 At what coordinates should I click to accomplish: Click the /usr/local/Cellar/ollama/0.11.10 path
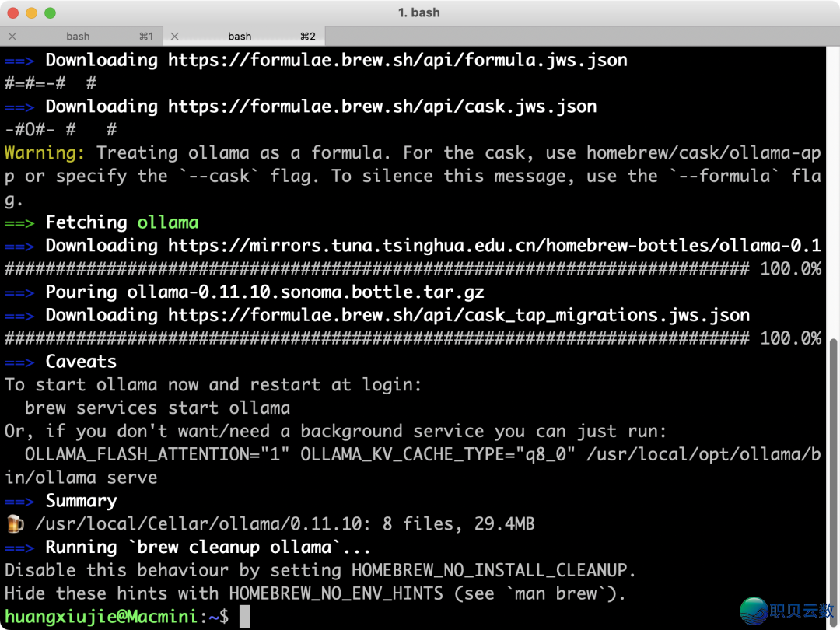(x=198, y=524)
